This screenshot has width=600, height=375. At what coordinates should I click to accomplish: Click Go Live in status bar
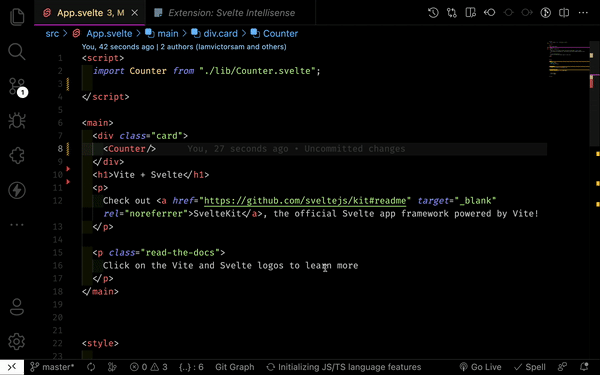tap(481, 367)
